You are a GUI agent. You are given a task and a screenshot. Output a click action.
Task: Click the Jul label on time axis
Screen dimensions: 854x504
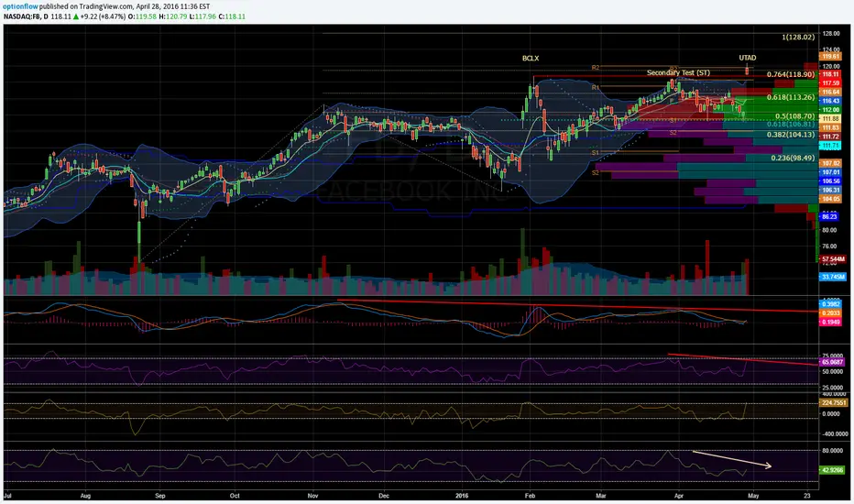[x=7, y=496]
